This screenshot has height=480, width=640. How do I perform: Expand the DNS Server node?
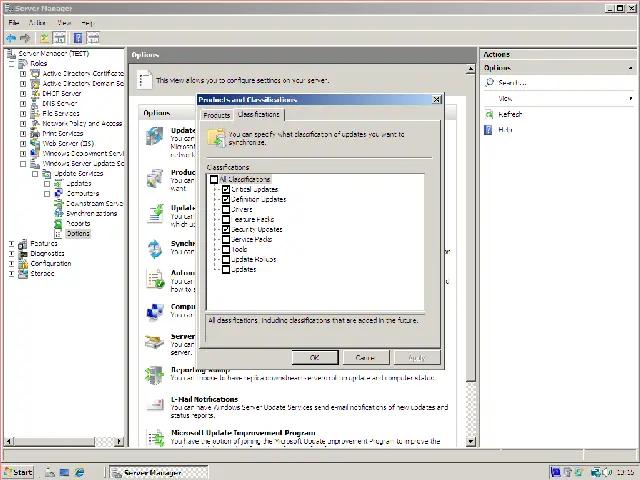(x=23, y=104)
